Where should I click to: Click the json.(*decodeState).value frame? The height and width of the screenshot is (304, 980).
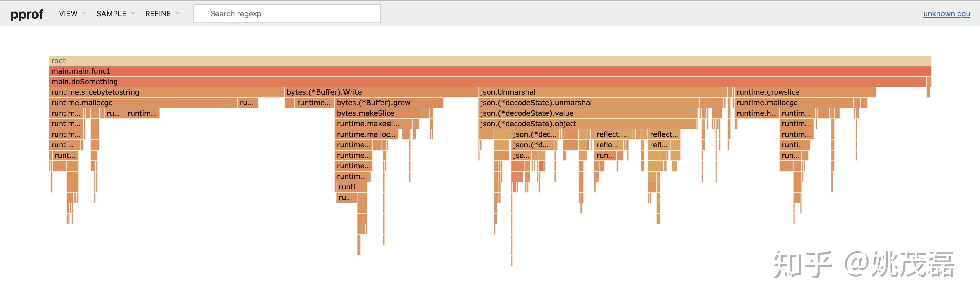tap(588, 113)
